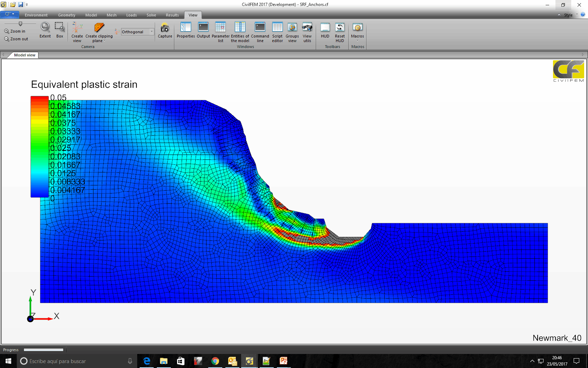588x368 pixels.
Task: Expand the Create clipping plane dropdown
Action: point(104,41)
